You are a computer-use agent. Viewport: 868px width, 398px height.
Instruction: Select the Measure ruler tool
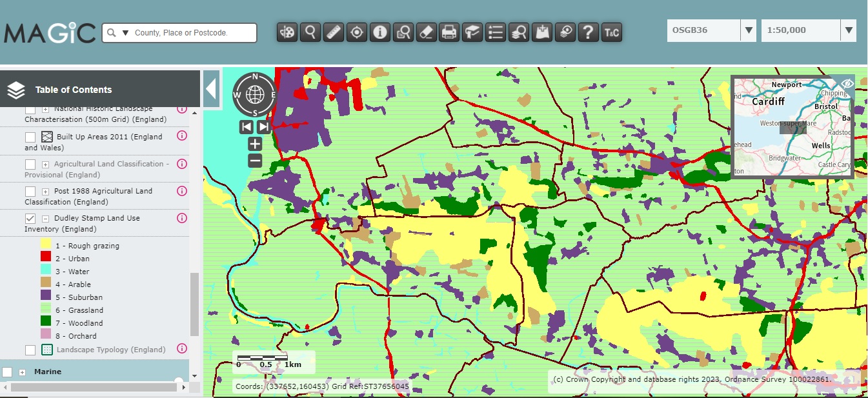(333, 32)
